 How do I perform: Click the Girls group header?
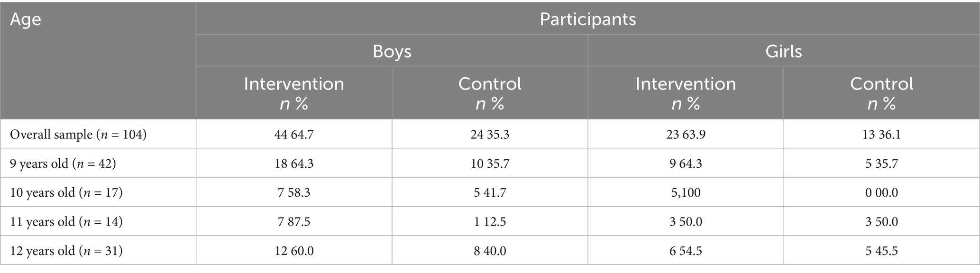click(x=783, y=51)
